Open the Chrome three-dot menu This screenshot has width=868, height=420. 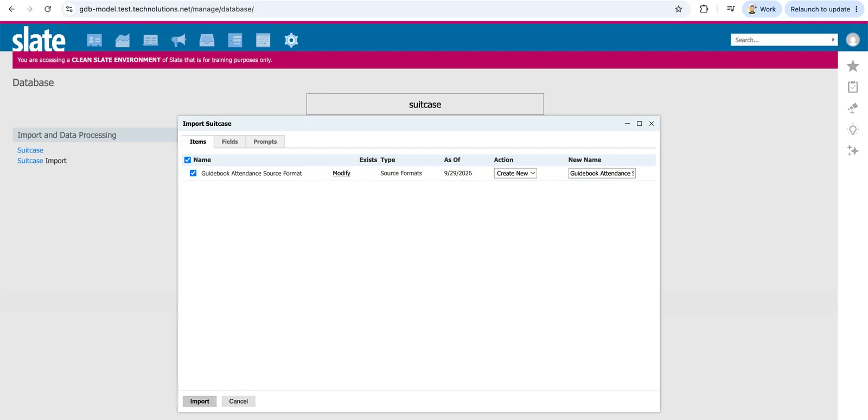pos(857,9)
